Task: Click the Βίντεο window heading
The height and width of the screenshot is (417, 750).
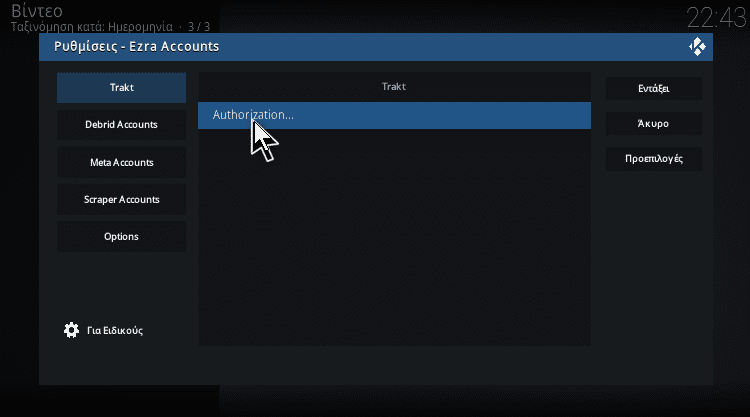Action: pyautogui.click(x=37, y=11)
